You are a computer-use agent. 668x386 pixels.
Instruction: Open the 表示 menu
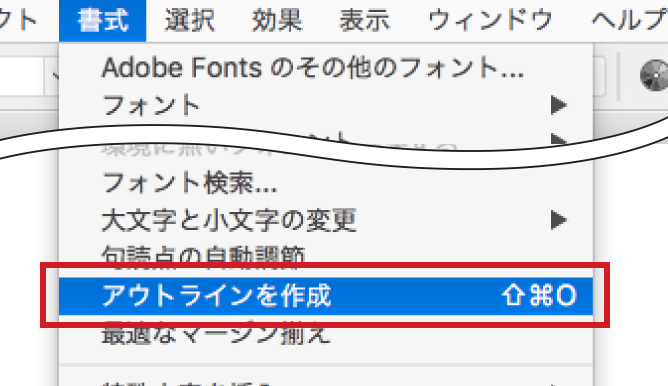364,20
